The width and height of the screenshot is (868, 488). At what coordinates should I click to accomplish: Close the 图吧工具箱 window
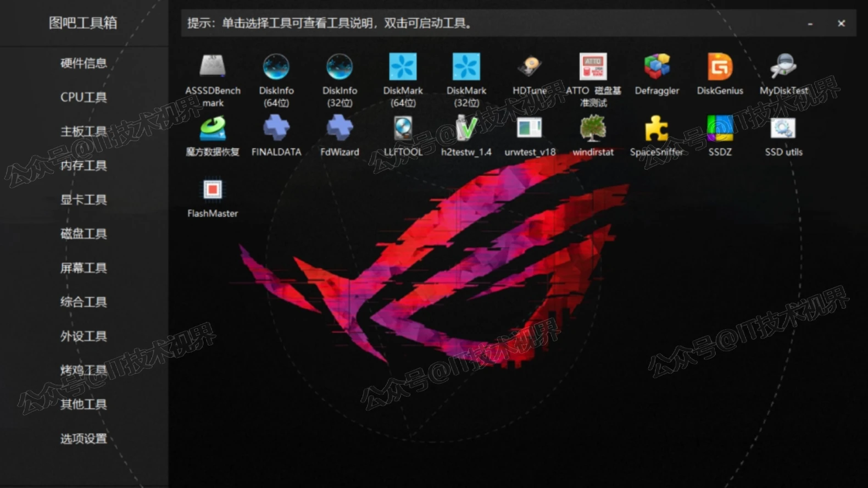tap(841, 24)
